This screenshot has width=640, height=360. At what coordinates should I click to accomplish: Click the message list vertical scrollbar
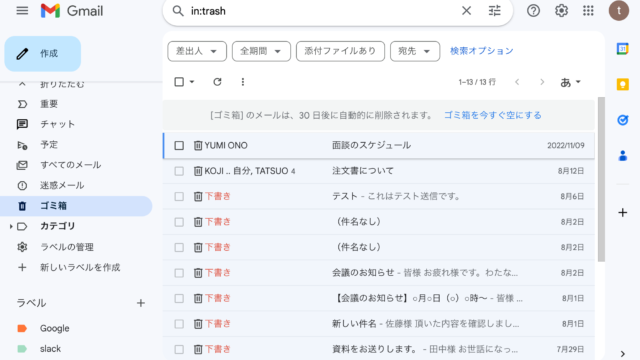point(601,180)
